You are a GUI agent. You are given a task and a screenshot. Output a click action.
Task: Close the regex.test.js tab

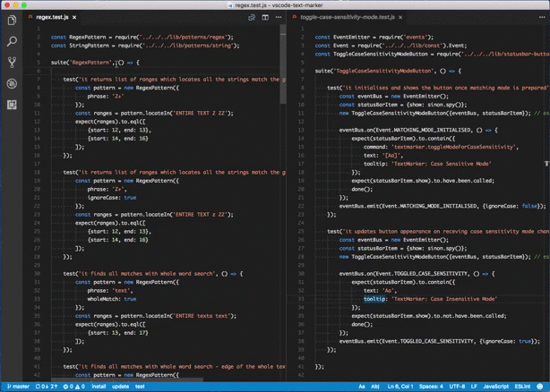tap(75, 17)
